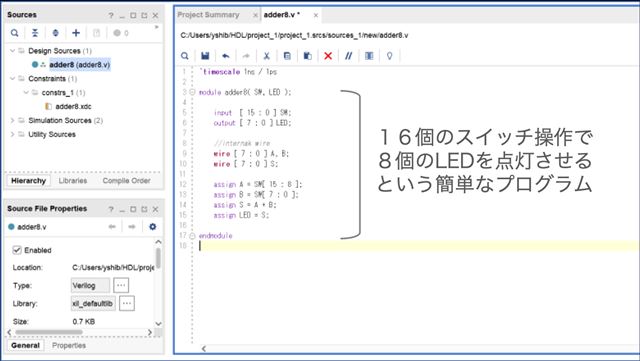This screenshot has height=361, width=640.
Task: Open the Libraries tab
Action: tap(73, 180)
